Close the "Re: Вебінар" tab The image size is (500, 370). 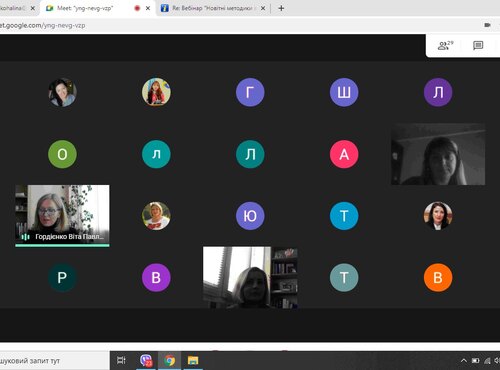point(263,8)
